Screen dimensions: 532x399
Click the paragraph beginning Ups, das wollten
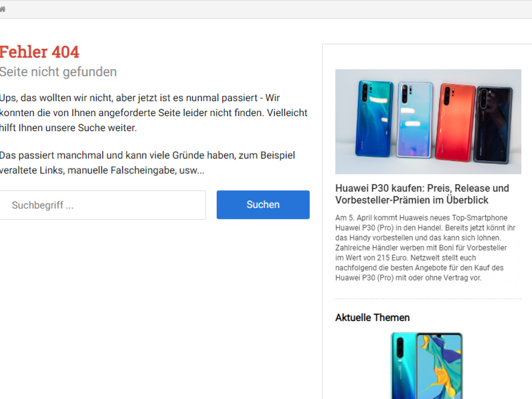pyautogui.click(x=153, y=113)
